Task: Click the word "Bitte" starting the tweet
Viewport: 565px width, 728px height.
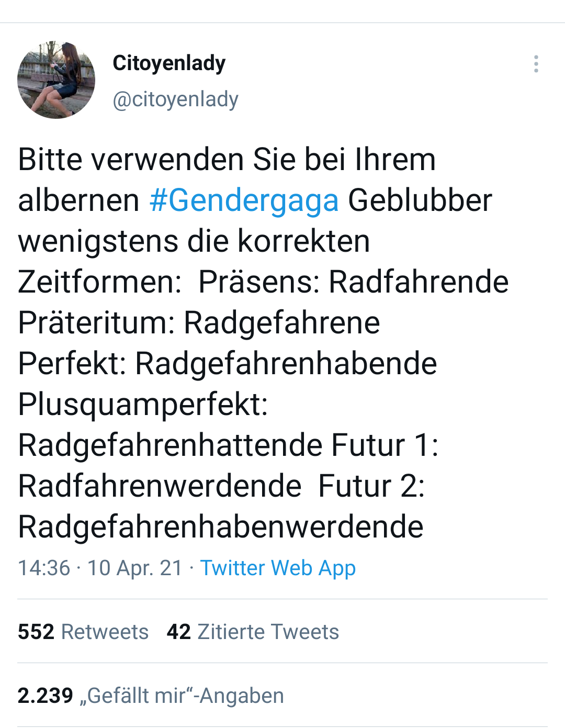Action: pyautogui.click(x=50, y=160)
